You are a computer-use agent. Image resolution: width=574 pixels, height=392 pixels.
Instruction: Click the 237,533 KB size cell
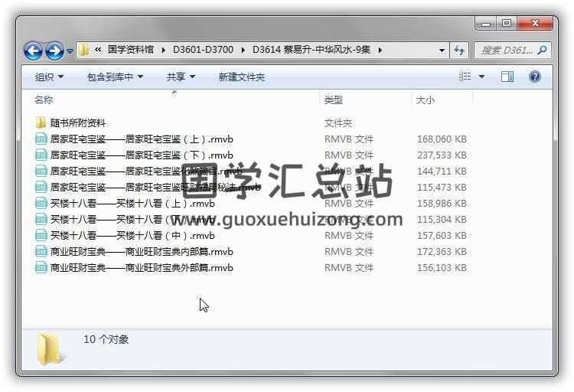click(442, 155)
